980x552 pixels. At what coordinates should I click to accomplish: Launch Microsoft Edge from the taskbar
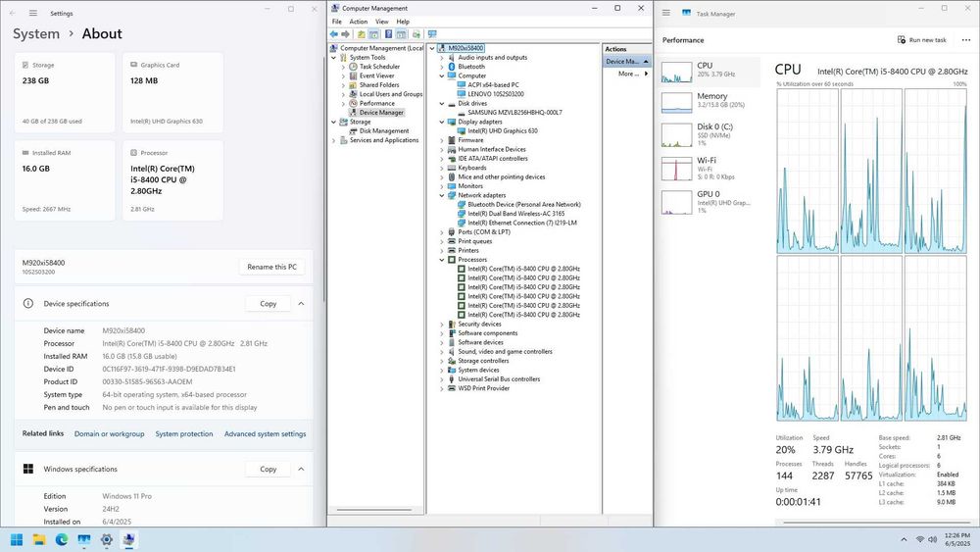coord(61,539)
